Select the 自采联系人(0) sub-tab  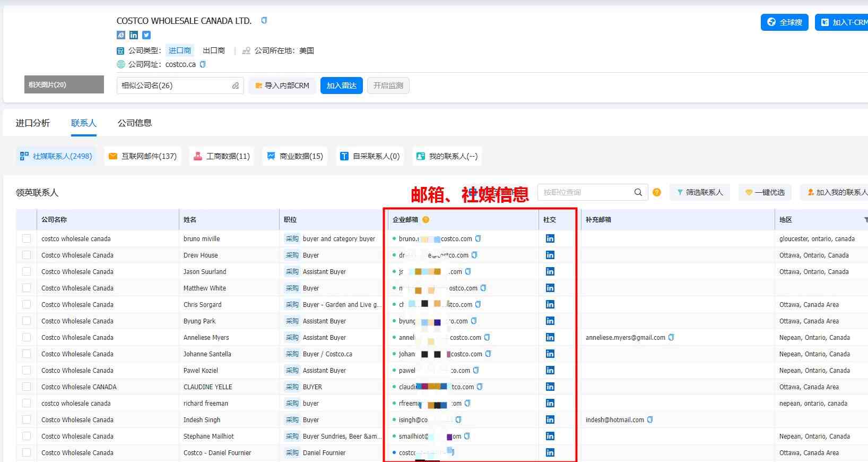pyautogui.click(x=370, y=156)
